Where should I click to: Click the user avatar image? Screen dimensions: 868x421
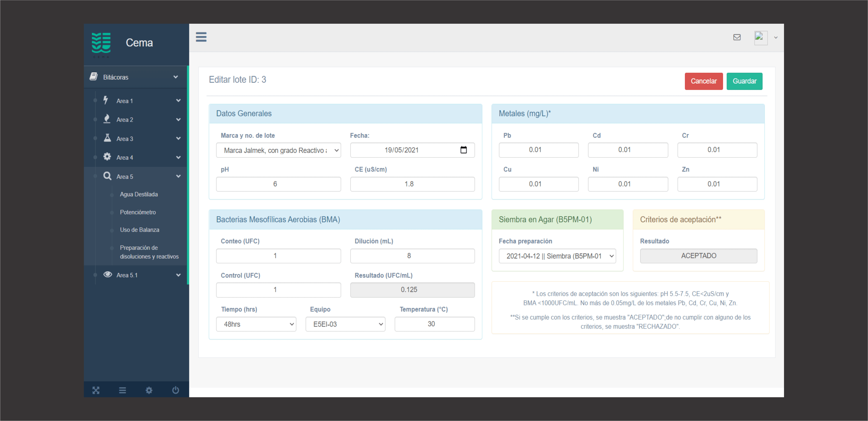760,38
